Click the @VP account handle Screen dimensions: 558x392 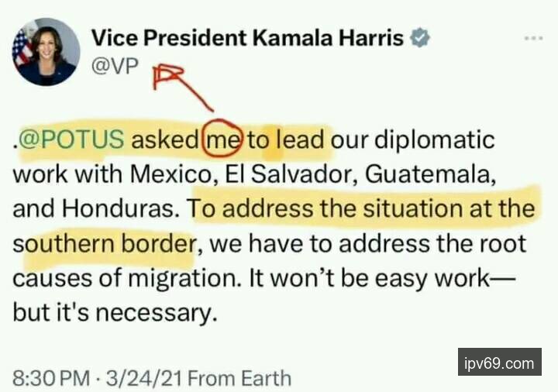(115, 66)
